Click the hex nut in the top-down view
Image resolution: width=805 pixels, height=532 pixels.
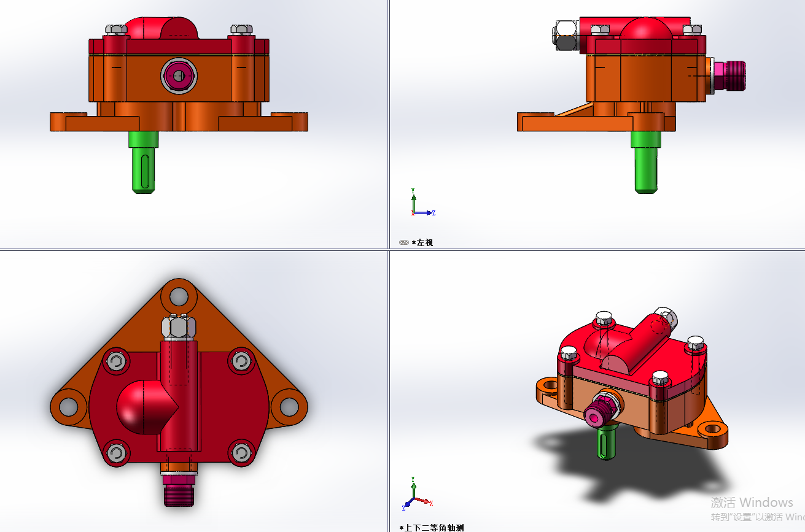(x=179, y=326)
